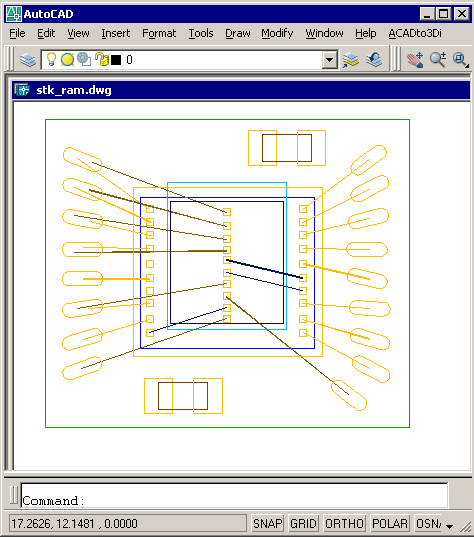The height and width of the screenshot is (537, 474).
Task: Click the stk_ram.dwg document icon
Action: coord(22,90)
